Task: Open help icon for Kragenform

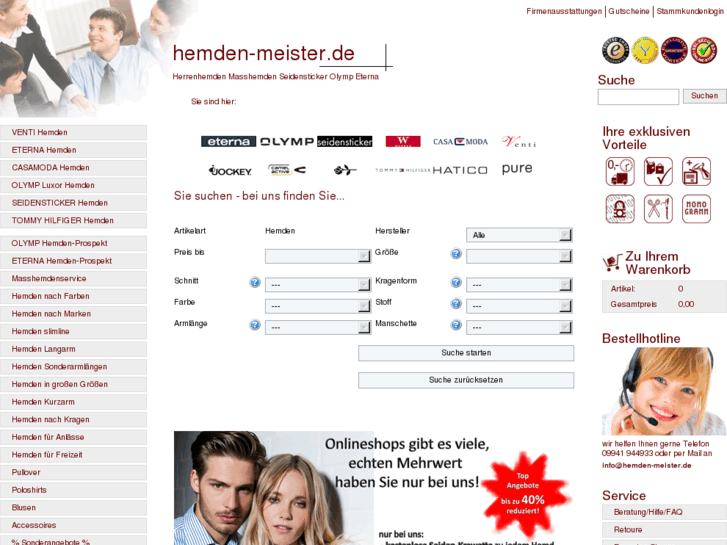Action: [x=456, y=282]
